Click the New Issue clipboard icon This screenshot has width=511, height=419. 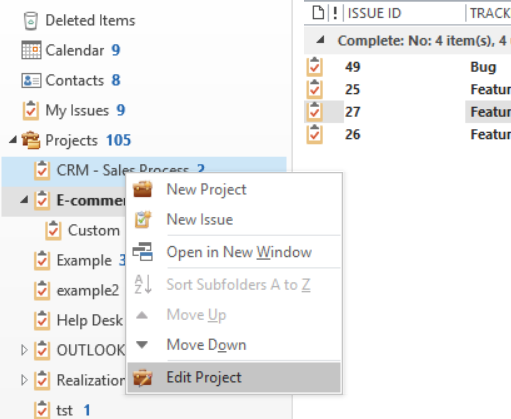[x=143, y=219]
